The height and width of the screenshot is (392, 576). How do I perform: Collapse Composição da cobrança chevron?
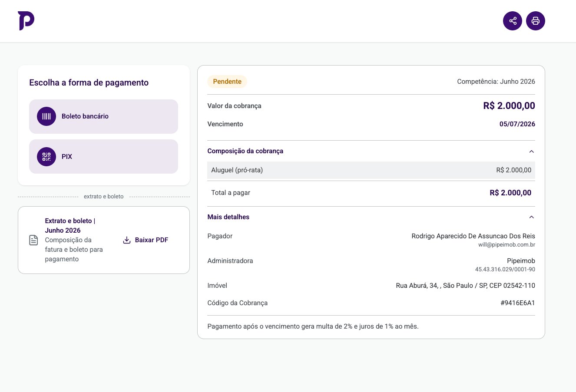531,152
